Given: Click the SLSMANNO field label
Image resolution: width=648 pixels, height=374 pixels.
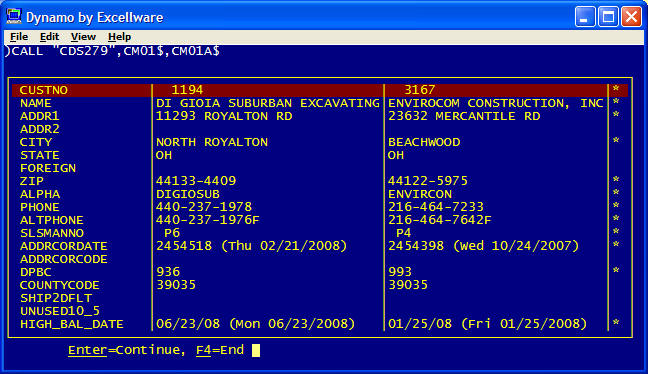Looking at the screenshot, I should (x=52, y=233).
